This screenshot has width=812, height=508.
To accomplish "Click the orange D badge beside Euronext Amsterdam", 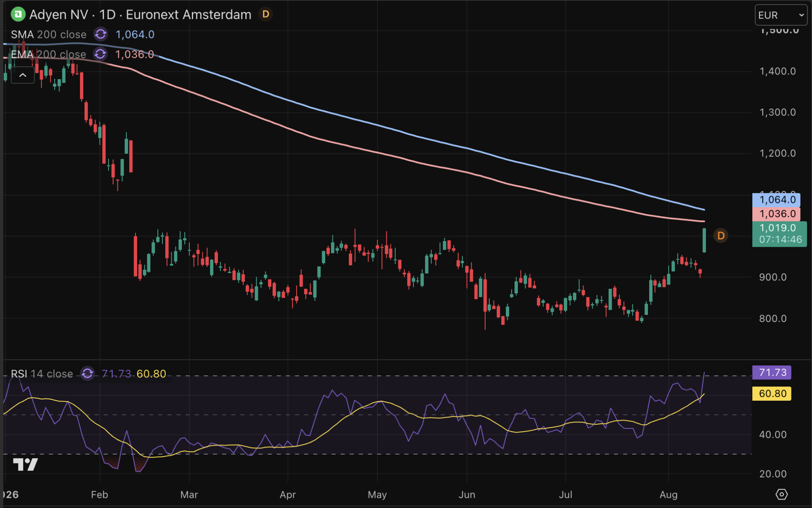I will click(266, 15).
